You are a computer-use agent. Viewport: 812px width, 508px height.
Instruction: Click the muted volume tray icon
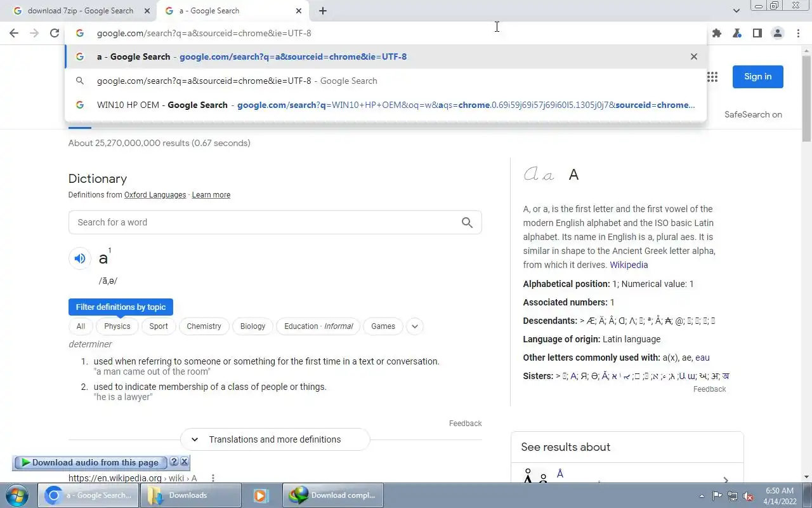point(749,496)
